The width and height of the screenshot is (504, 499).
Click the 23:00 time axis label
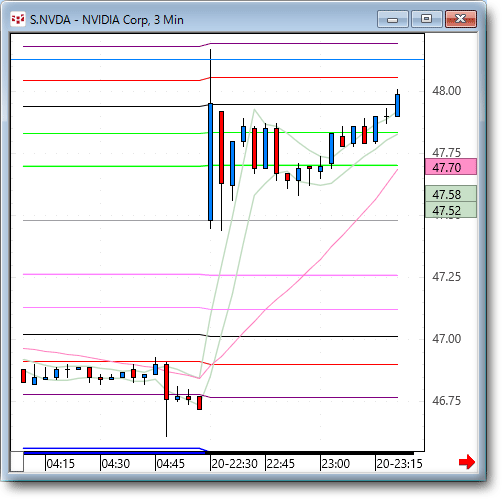[x=336, y=463]
